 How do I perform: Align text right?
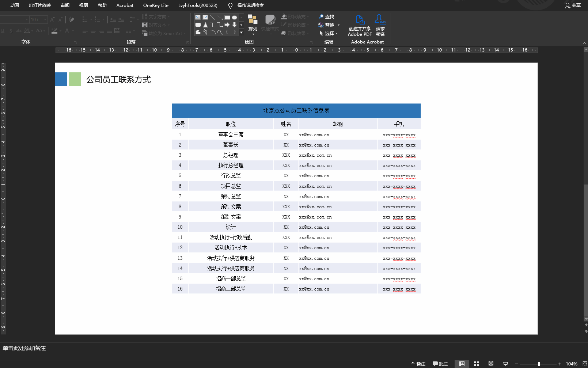point(101,31)
